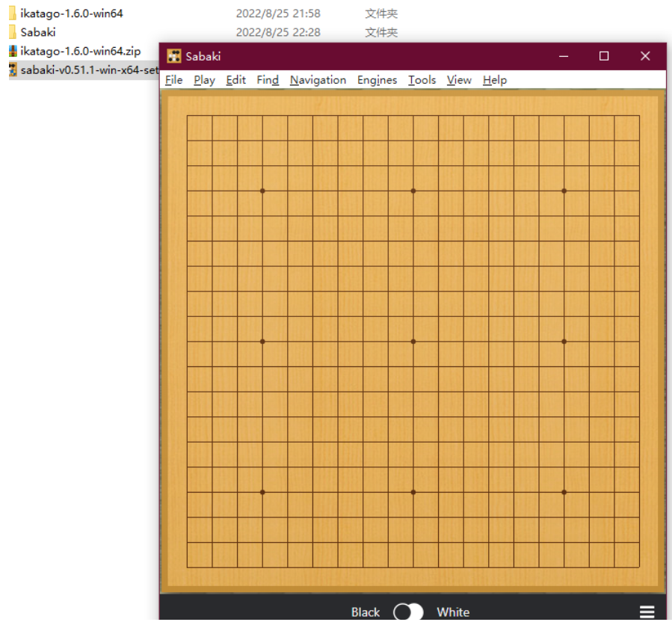Viewport: 672px width, 622px height.
Task: Open the Edit menu
Action: click(235, 80)
